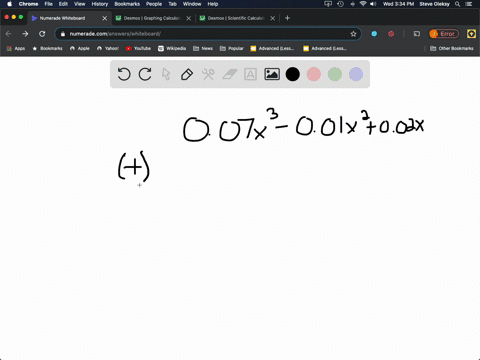Choose the black pen color
This screenshot has height=360, width=480.
293,74
